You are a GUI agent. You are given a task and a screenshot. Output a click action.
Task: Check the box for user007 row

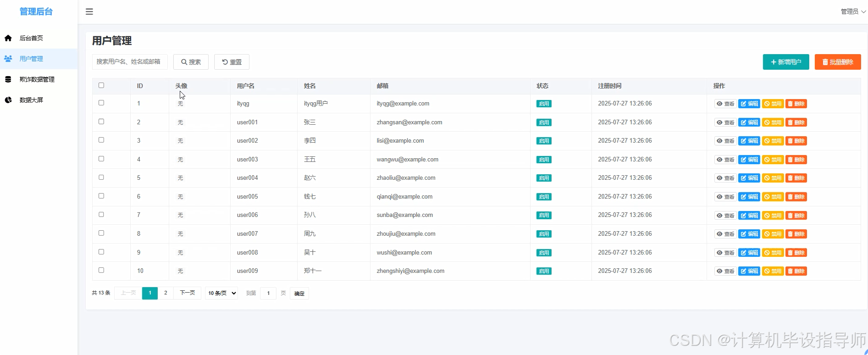(101, 233)
